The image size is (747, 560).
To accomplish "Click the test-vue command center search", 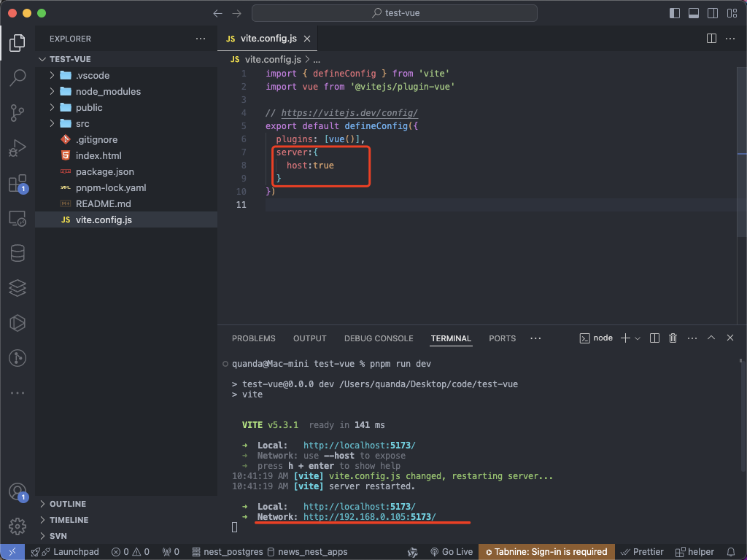I will point(395,13).
